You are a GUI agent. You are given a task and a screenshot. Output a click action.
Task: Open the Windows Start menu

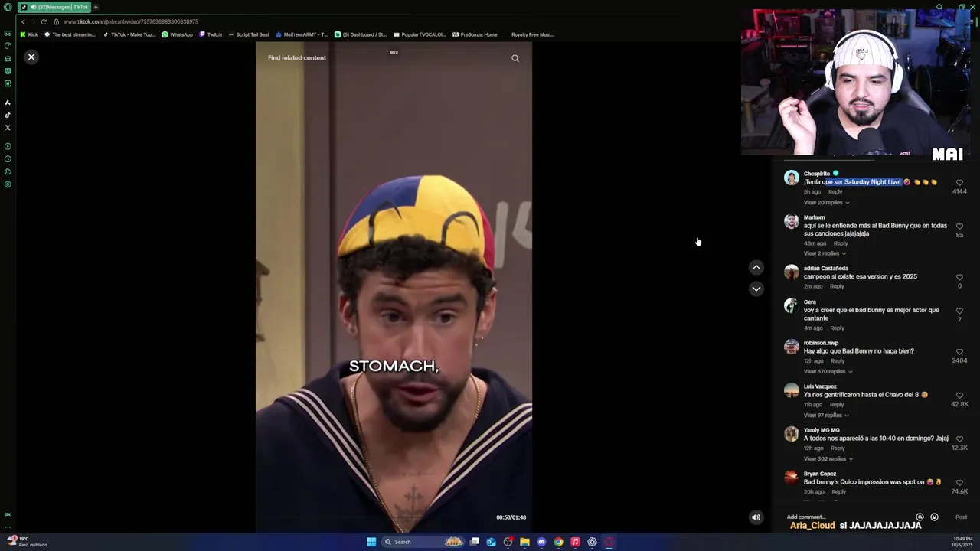(371, 542)
